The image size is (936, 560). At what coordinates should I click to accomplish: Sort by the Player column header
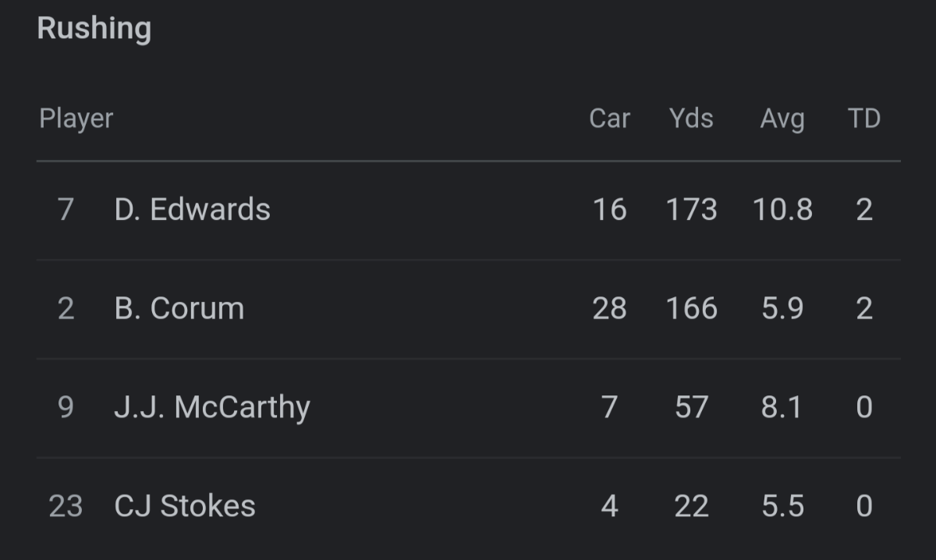click(76, 119)
